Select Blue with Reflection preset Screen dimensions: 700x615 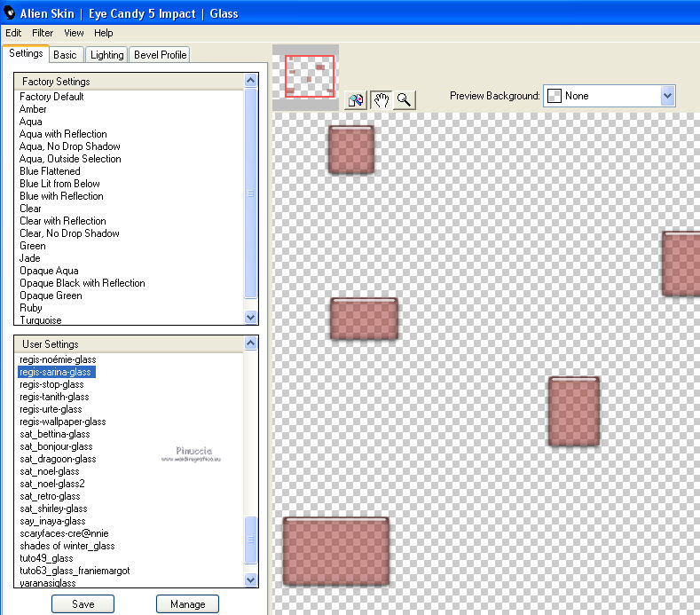click(x=61, y=196)
